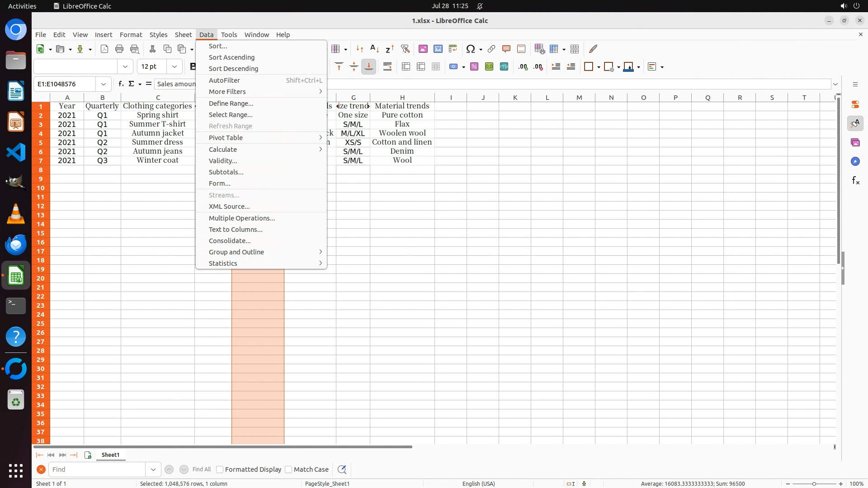
Task: Open sidebar Functions panel icon
Action: 855,181
